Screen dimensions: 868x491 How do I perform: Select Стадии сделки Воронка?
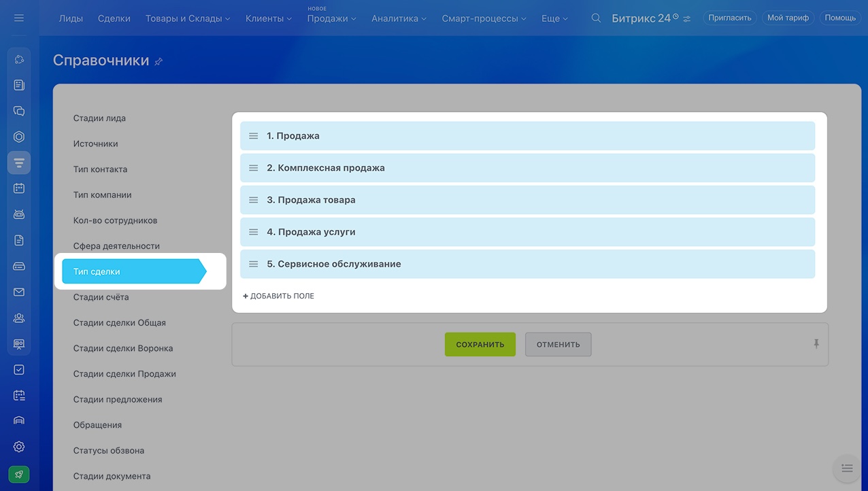coord(123,348)
